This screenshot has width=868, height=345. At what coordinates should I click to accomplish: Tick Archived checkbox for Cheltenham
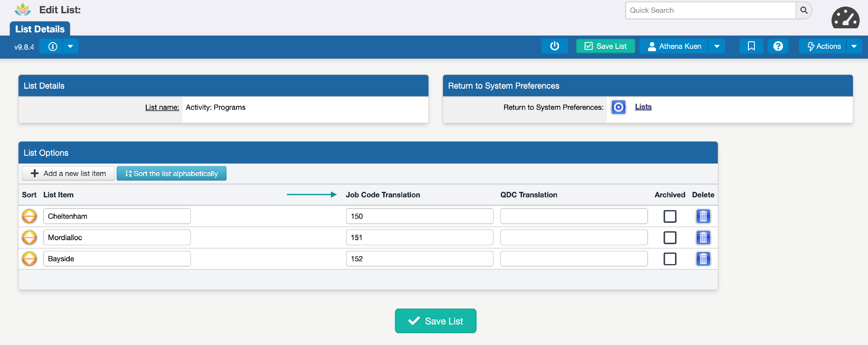670,216
